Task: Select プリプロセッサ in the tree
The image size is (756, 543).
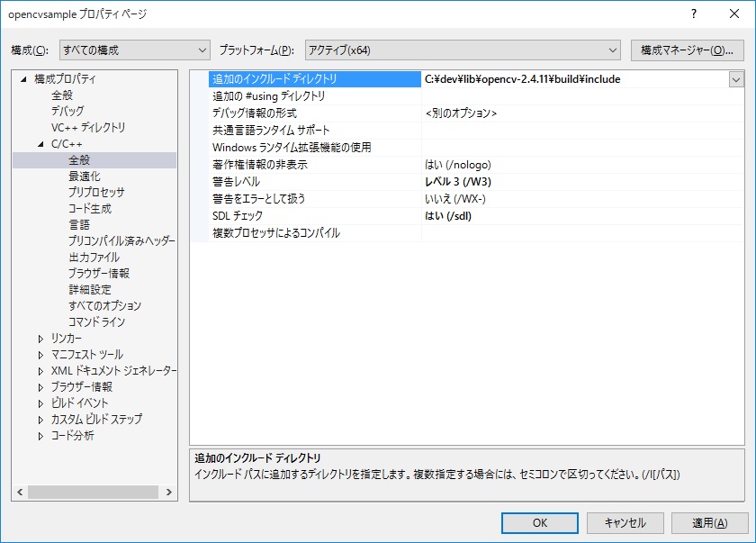Action: pos(95,193)
